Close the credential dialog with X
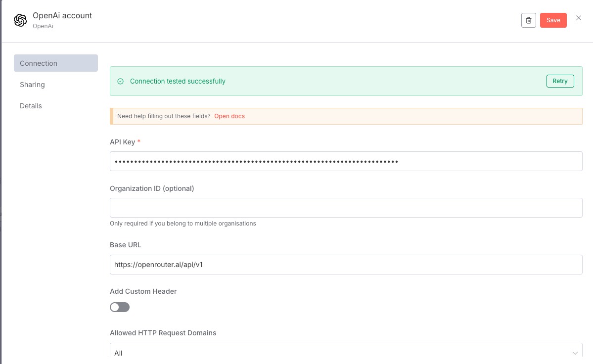 click(578, 18)
